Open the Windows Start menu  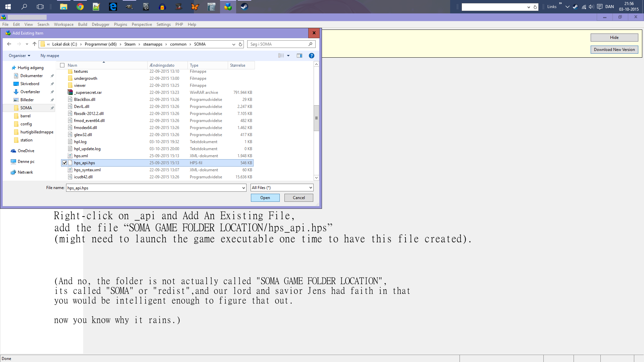pos(8,7)
